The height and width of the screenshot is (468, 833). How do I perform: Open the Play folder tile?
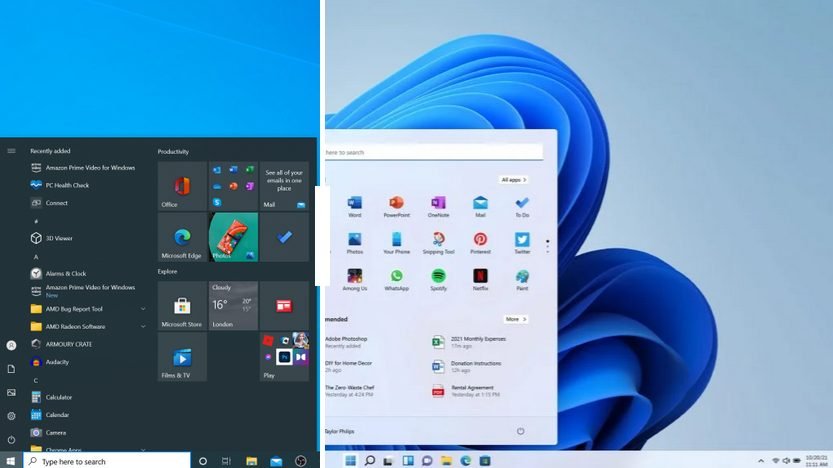[x=284, y=356]
